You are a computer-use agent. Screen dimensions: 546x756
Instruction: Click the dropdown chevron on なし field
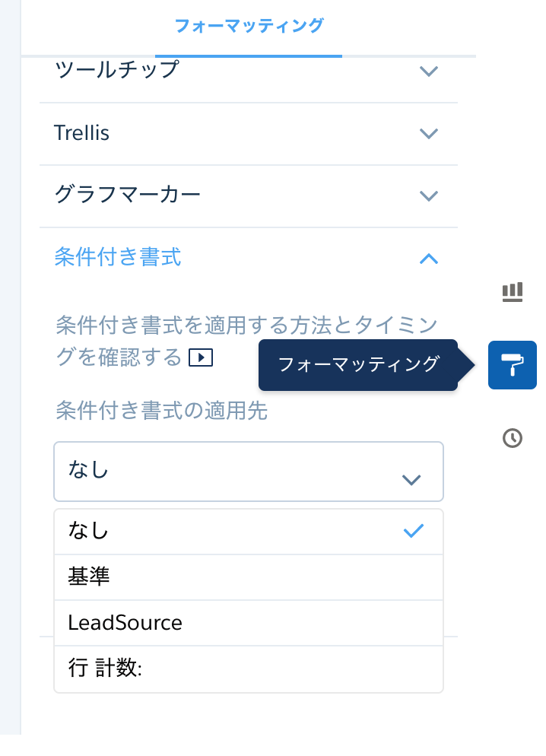(411, 480)
